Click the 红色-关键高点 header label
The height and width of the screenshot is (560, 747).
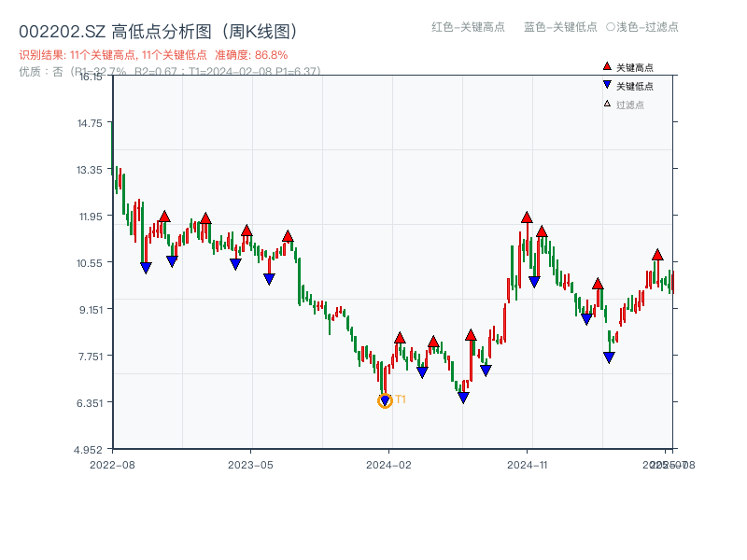tap(468, 27)
